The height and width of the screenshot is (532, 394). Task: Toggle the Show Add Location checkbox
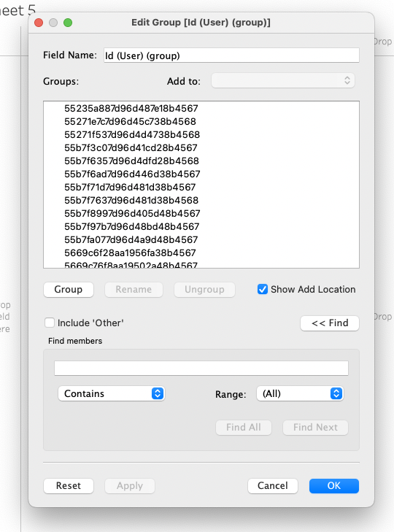point(263,289)
